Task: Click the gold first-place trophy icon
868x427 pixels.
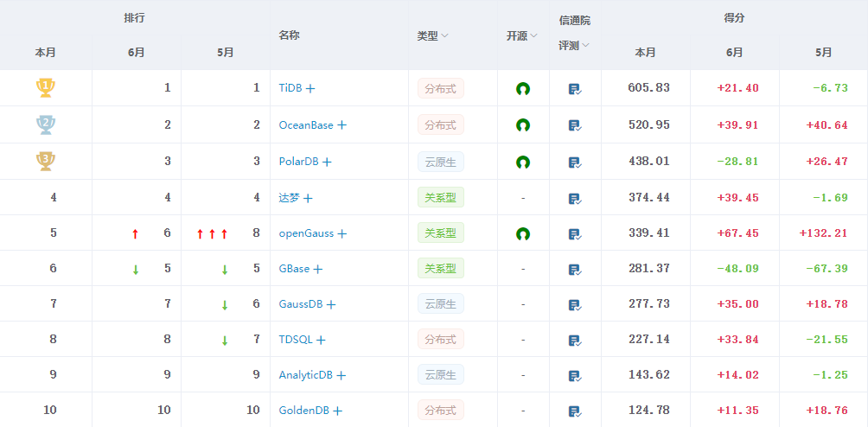Action: (x=46, y=87)
